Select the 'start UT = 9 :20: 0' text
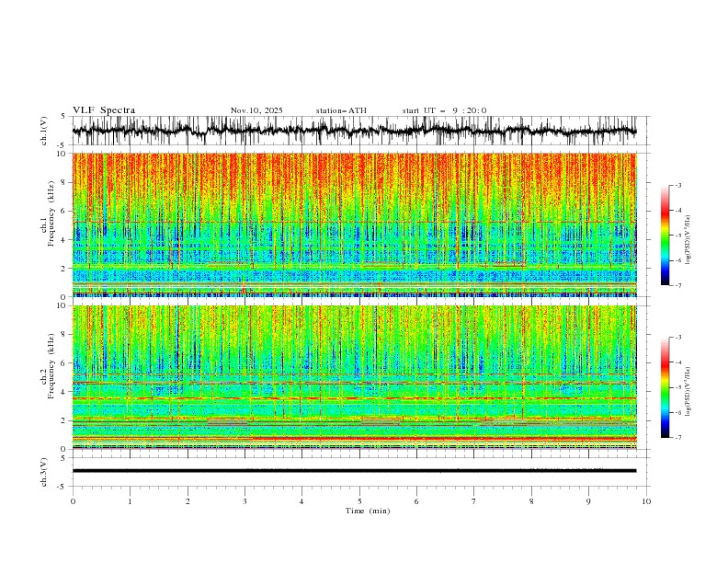This screenshot has height=563, width=728. (x=444, y=110)
